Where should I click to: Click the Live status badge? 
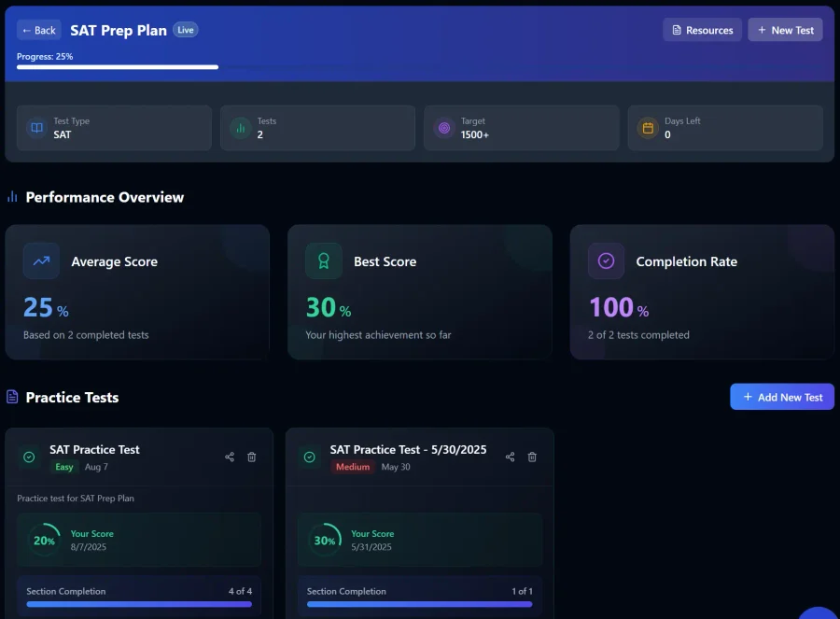186,30
